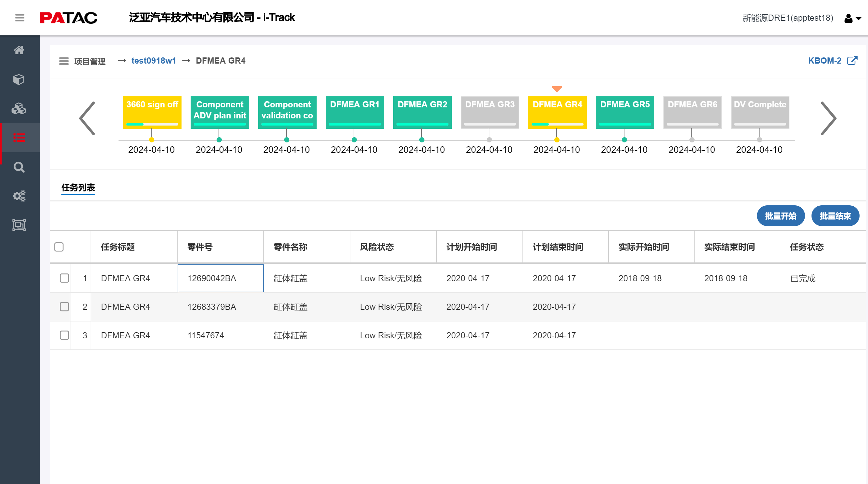
Task: Select the red list icon in sidebar
Action: 19,138
